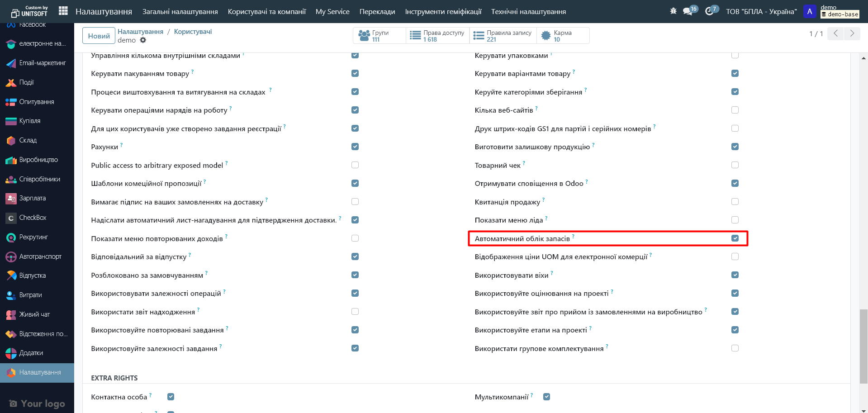Uncheck Автоматичний облік запасів checkbox
The width and height of the screenshot is (868, 413).
click(x=735, y=238)
